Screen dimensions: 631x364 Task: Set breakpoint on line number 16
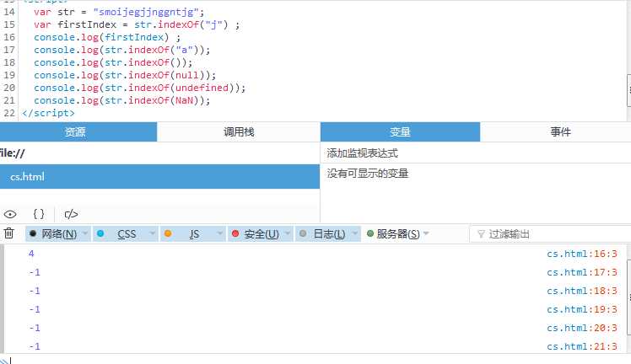click(8, 37)
